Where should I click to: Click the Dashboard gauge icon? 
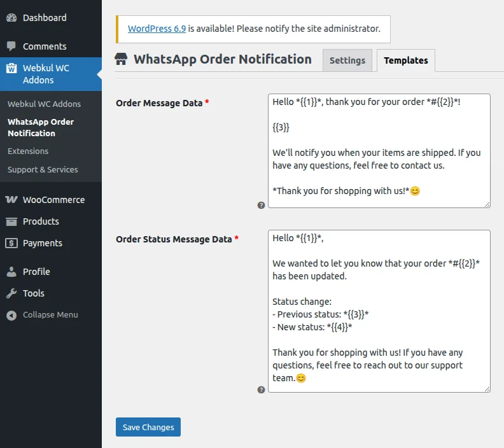coord(11,18)
